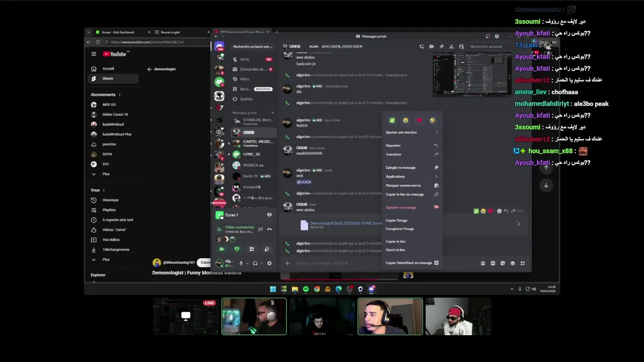The image size is (644, 362).
Task: Open the apps icon in message bar
Action: pos(522,263)
